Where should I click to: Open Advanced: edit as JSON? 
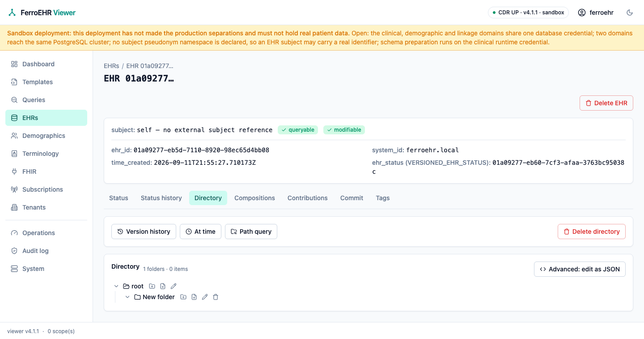click(x=580, y=269)
